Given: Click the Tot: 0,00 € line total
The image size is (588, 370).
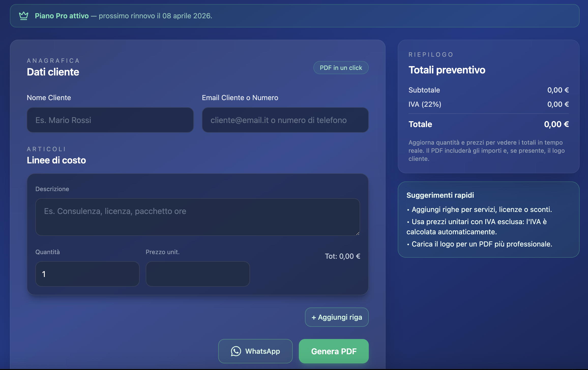Looking at the screenshot, I should (x=343, y=256).
